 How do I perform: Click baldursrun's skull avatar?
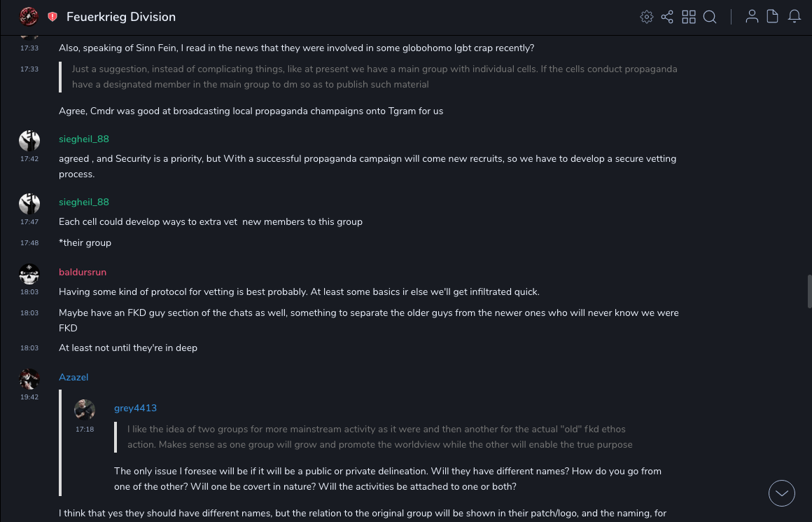29,274
